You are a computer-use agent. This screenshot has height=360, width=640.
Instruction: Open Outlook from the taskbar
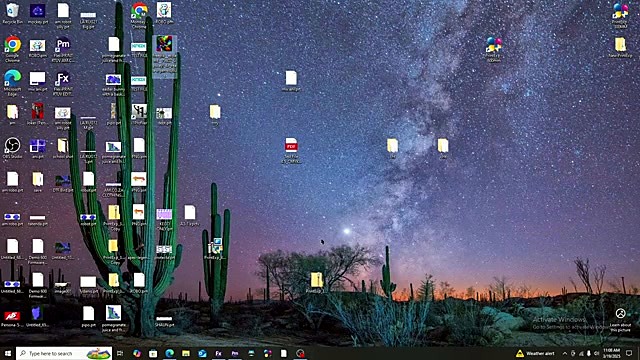pos(202,353)
